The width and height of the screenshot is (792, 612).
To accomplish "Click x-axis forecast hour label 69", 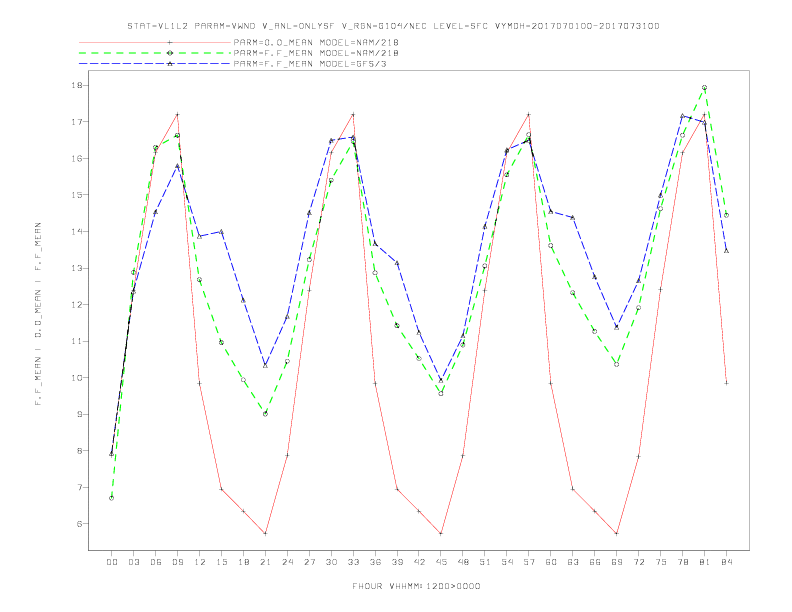I will [x=617, y=562].
